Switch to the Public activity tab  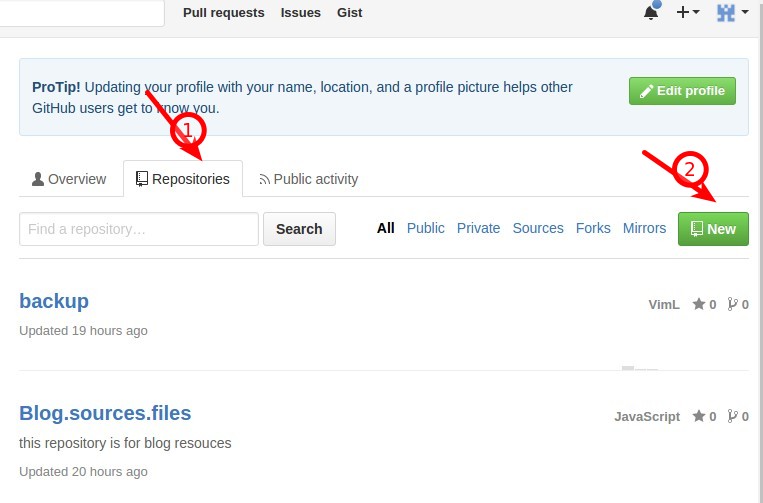(x=309, y=179)
